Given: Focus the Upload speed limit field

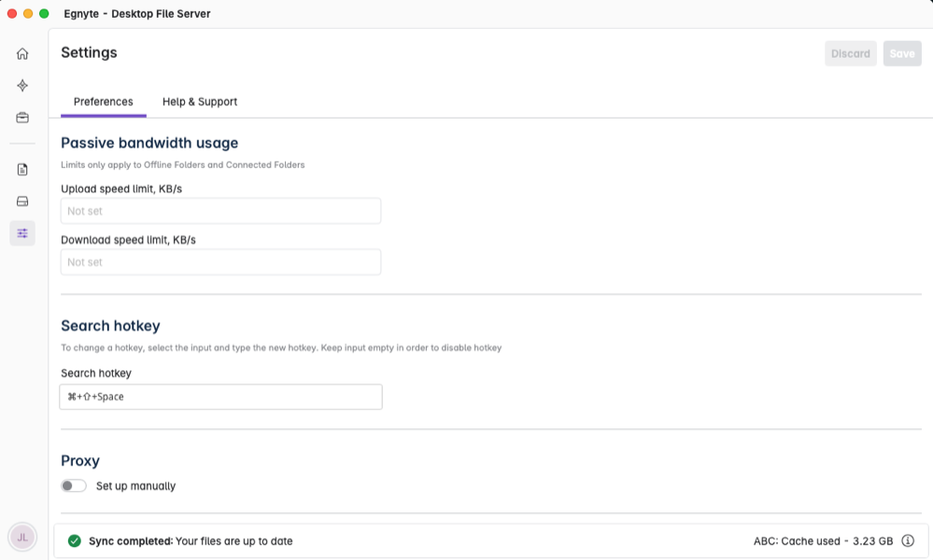Looking at the screenshot, I should coord(220,211).
